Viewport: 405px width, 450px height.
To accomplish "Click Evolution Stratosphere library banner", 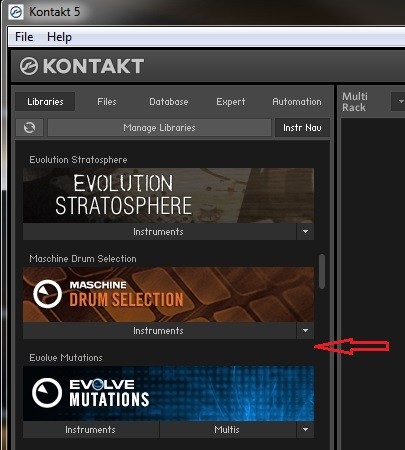I will pos(168,195).
